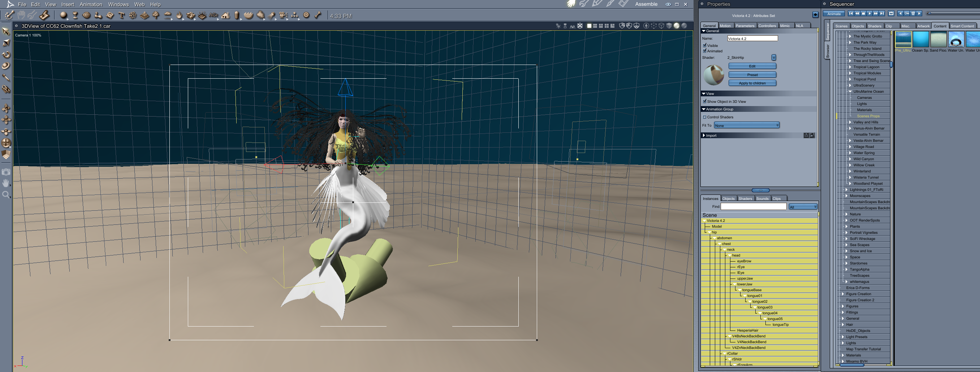Choose the Rotate tool in left toolbar
Viewport: 980px width, 372px height.
[x=6, y=55]
